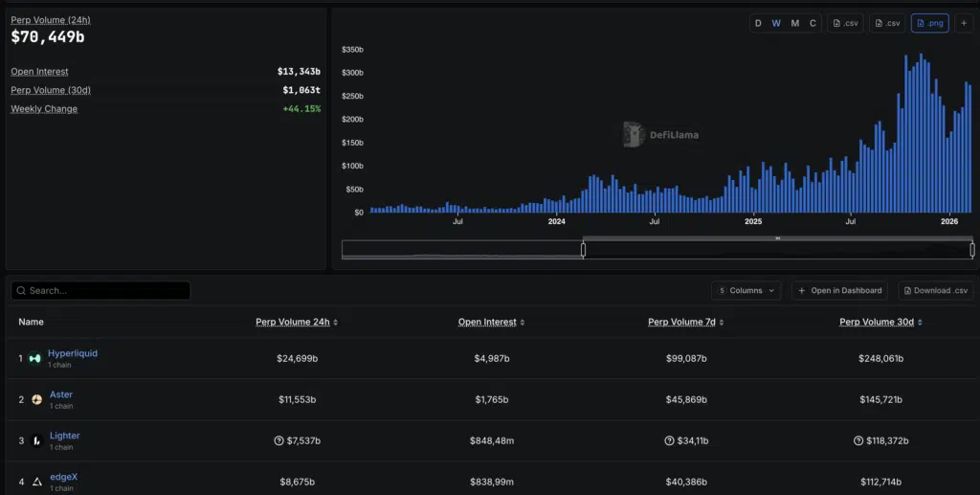The height and width of the screenshot is (495, 980).
Task: Click the edgeX protocol logo icon
Action: pos(36,482)
